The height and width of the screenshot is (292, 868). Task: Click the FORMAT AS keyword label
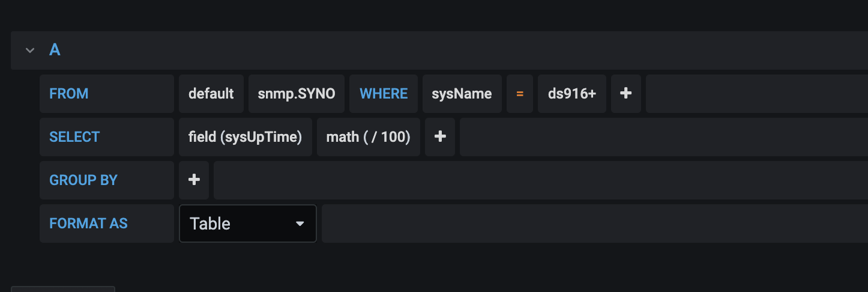point(88,224)
